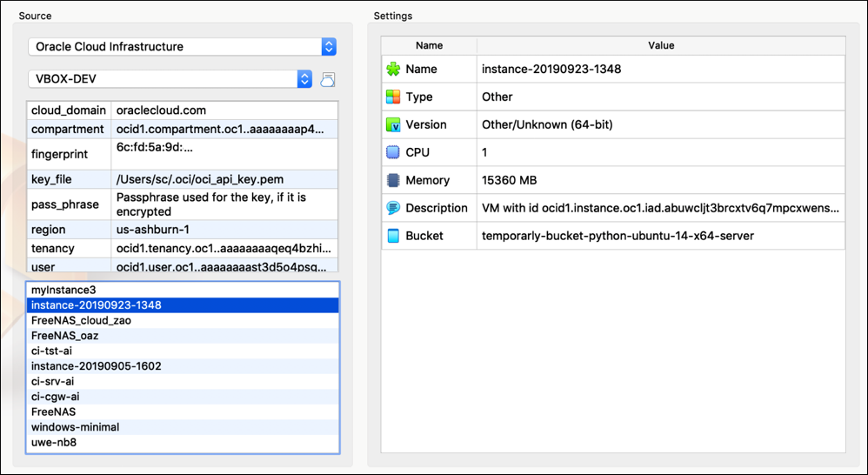Viewport: 868px width, 475px height.
Task: Click the tenancy OCID value cell
Action: [224, 249]
